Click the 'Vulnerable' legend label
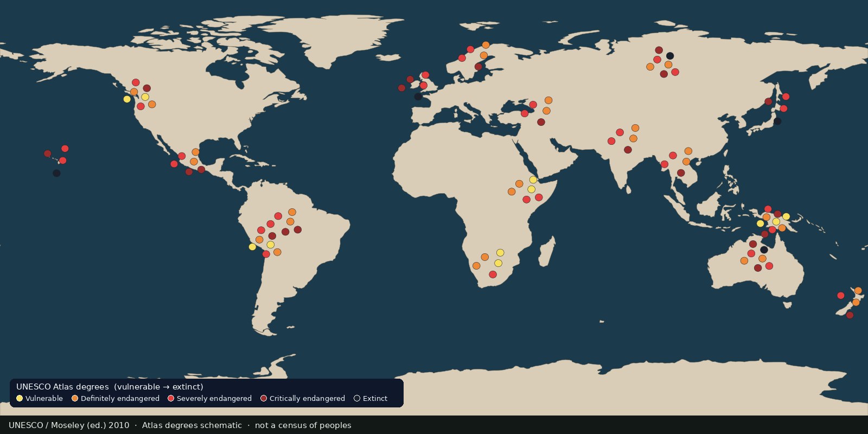Image resolution: width=868 pixels, height=434 pixels. click(x=44, y=398)
